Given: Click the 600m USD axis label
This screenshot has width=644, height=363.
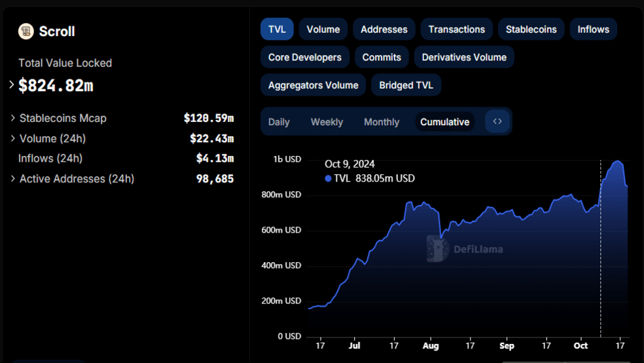Looking at the screenshot, I should point(281,230).
